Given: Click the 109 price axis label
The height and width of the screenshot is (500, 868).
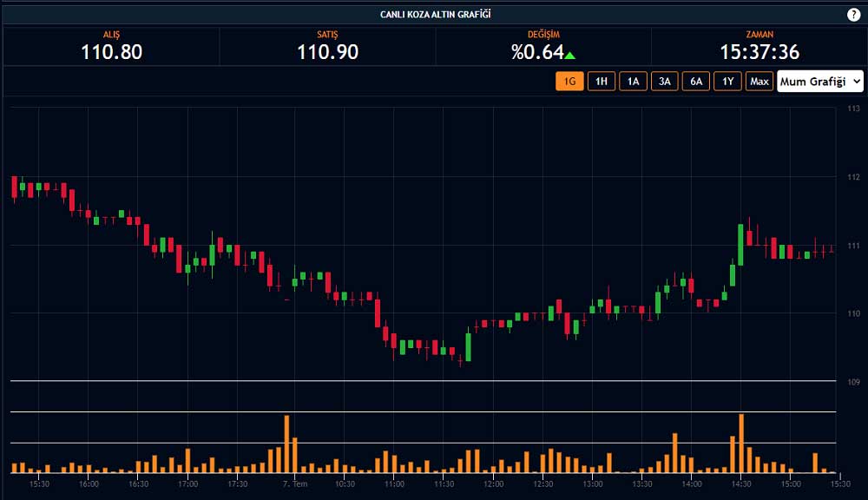Looking at the screenshot, I should (853, 381).
